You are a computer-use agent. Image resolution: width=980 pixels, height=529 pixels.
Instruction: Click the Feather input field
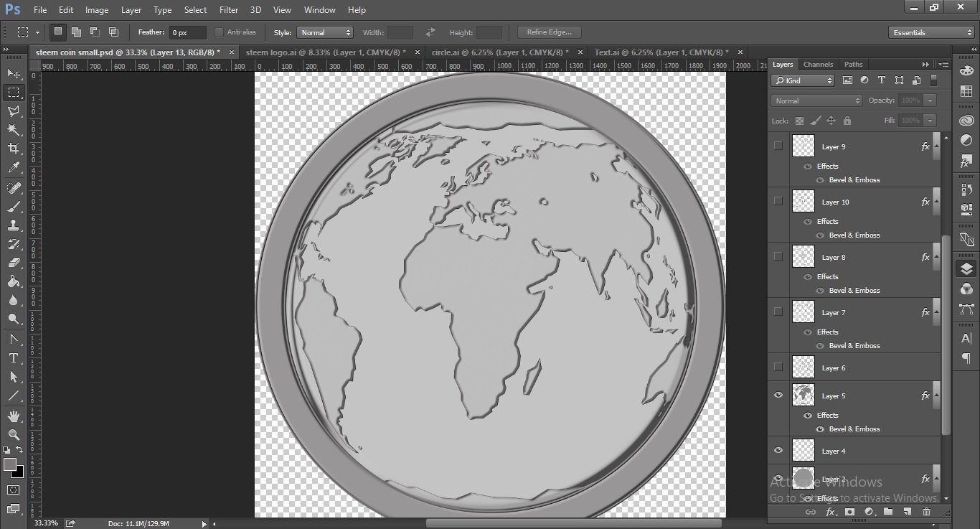[187, 32]
